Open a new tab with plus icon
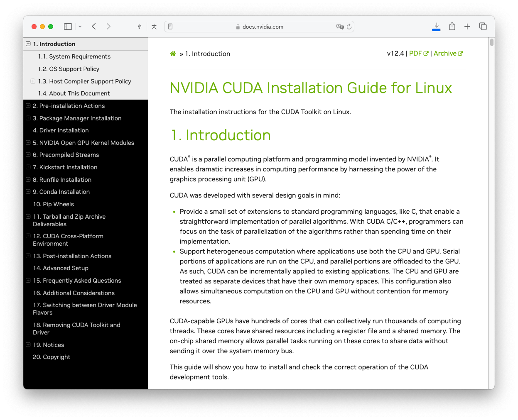 coord(467,27)
